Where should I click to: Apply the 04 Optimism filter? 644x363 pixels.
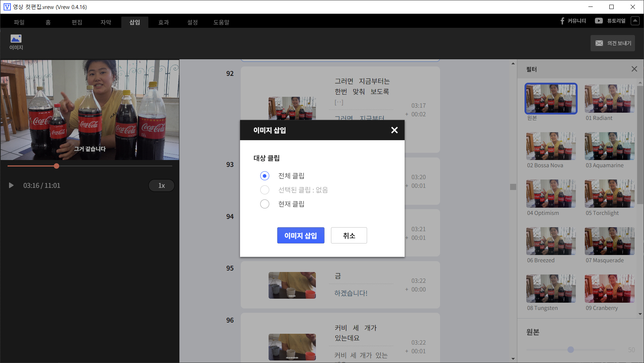point(551,194)
